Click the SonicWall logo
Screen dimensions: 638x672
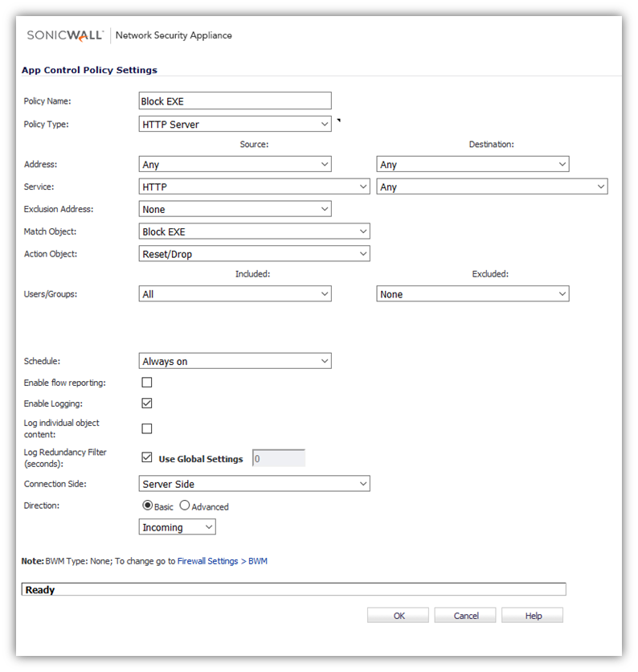click(x=66, y=35)
